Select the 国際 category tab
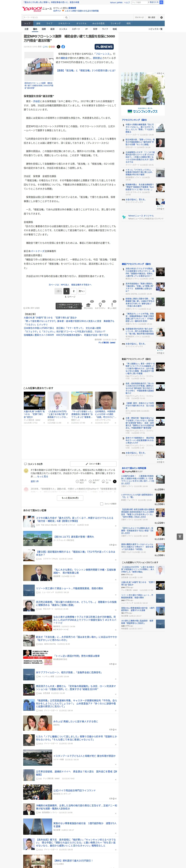The width and height of the screenshot is (186, 868). point(44,29)
